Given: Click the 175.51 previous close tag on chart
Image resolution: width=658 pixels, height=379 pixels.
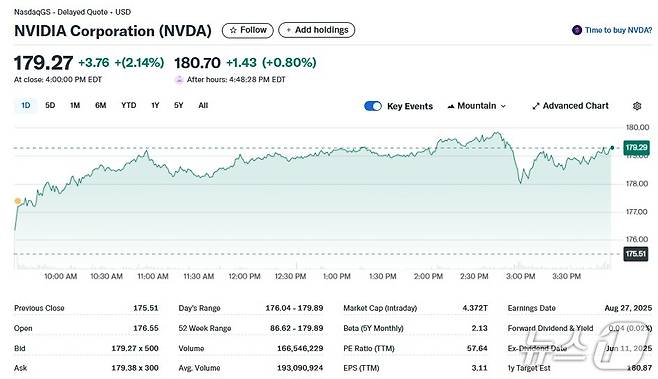Looking at the screenshot, I should pyautogui.click(x=635, y=254).
